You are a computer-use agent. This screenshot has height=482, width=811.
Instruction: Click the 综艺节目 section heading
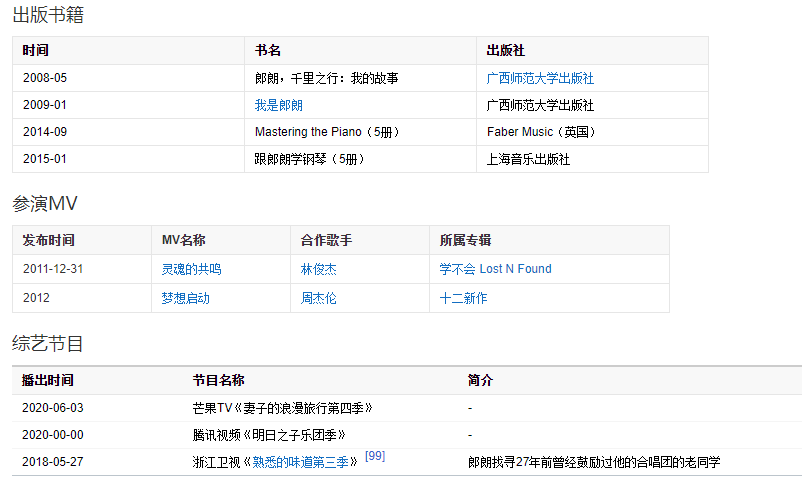coord(47,344)
